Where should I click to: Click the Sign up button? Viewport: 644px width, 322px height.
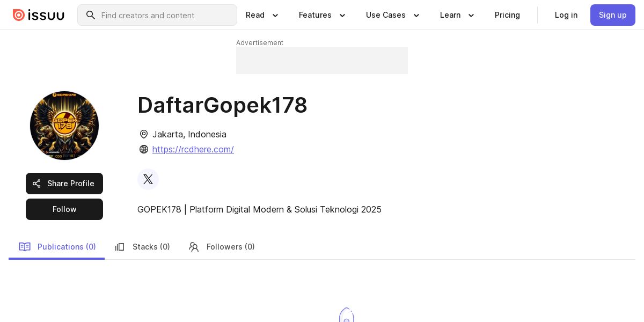point(613,15)
